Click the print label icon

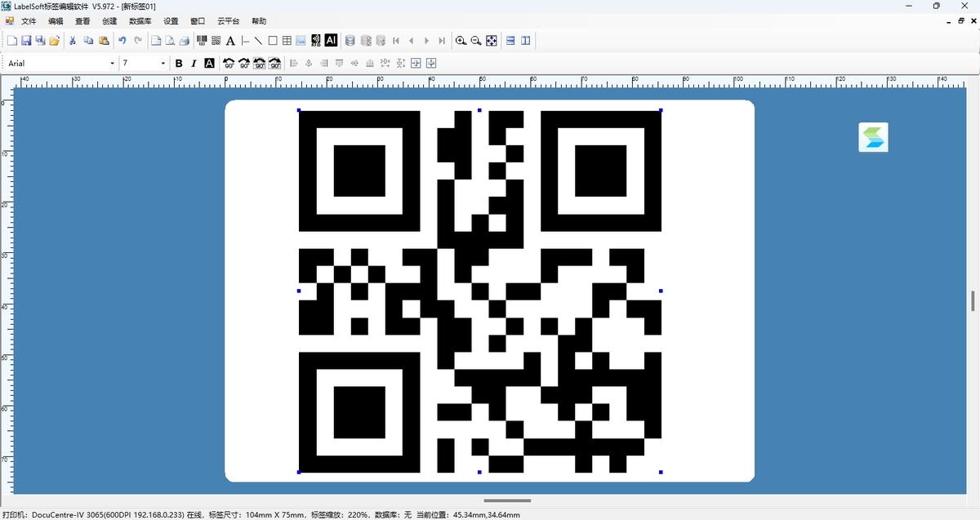coord(185,41)
